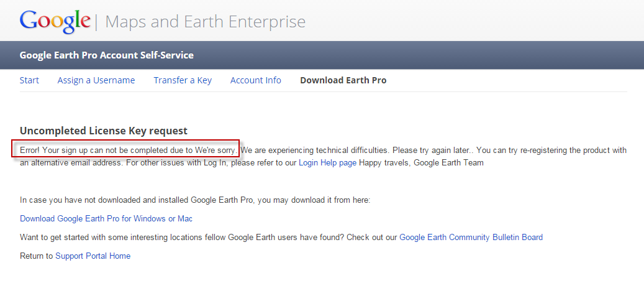Click the Maps and Earth Enterprise title
Screen dimensions: 644x283
coord(206,21)
